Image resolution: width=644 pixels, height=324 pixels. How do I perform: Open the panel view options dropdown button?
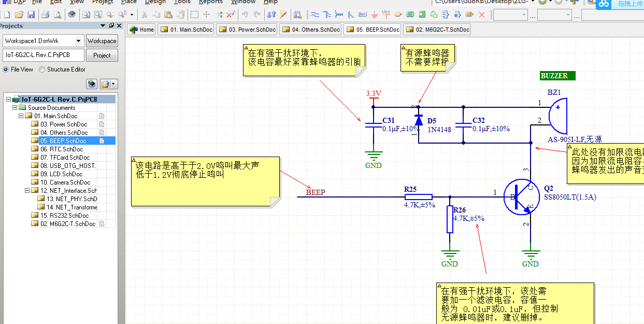109,83
